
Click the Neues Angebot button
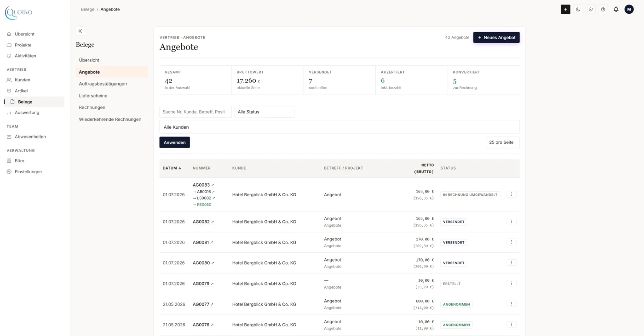click(x=496, y=37)
